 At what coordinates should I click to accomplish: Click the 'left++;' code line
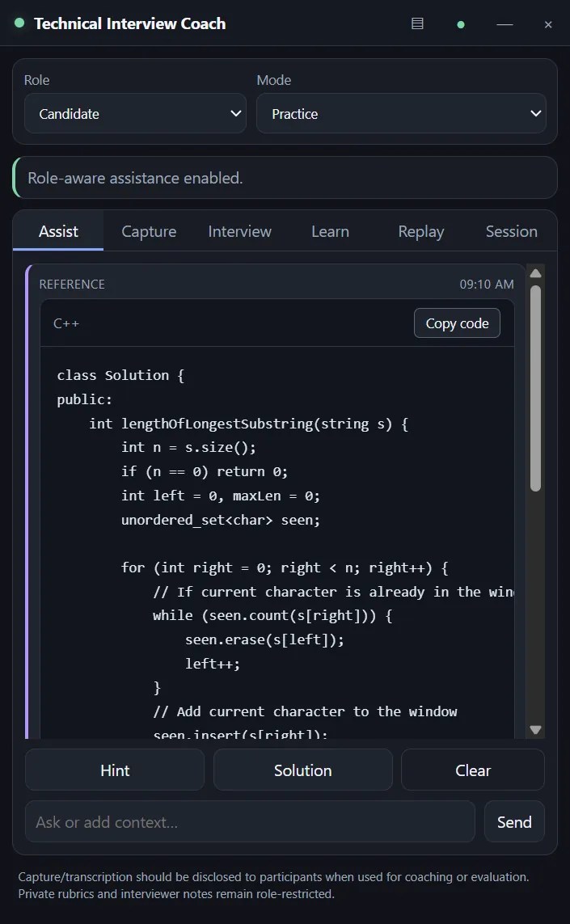pos(212,664)
